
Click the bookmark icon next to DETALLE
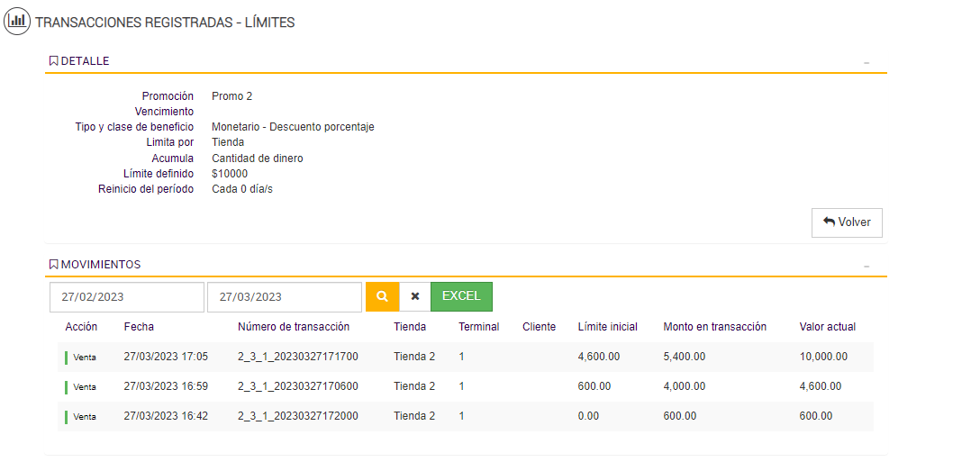point(53,61)
